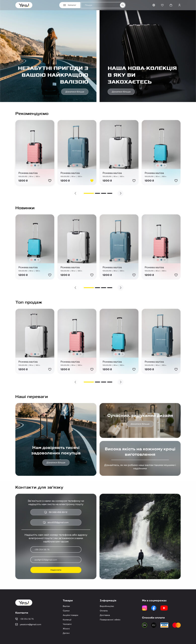Open the Instagram social icon in footer
This screenshot has height=644, width=196.
[x=144, y=608]
